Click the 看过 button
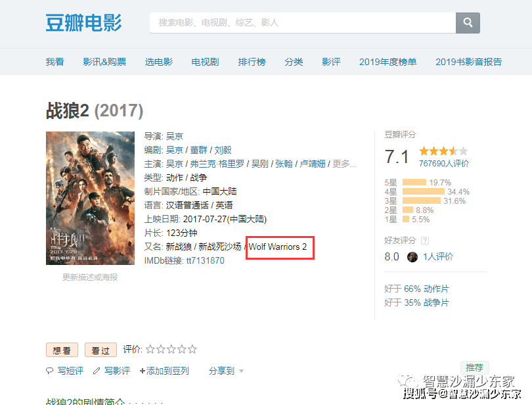Image resolution: width=532 pixels, height=405 pixels. click(x=100, y=350)
